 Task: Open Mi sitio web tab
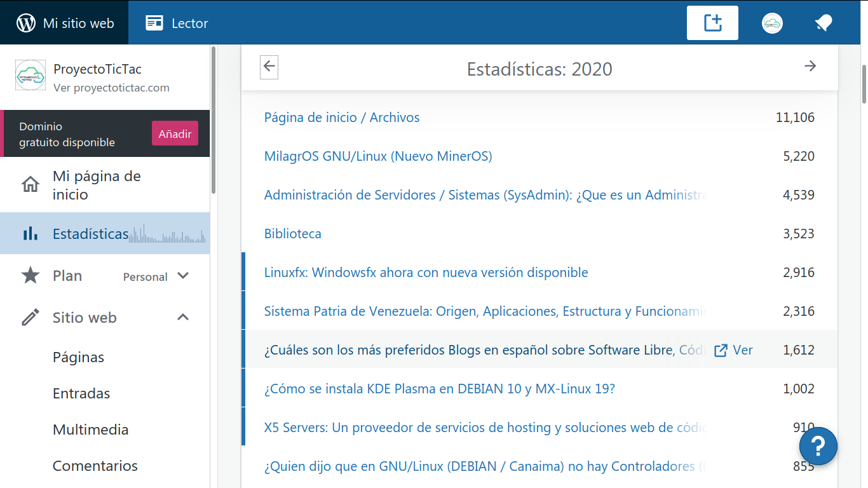64,24
